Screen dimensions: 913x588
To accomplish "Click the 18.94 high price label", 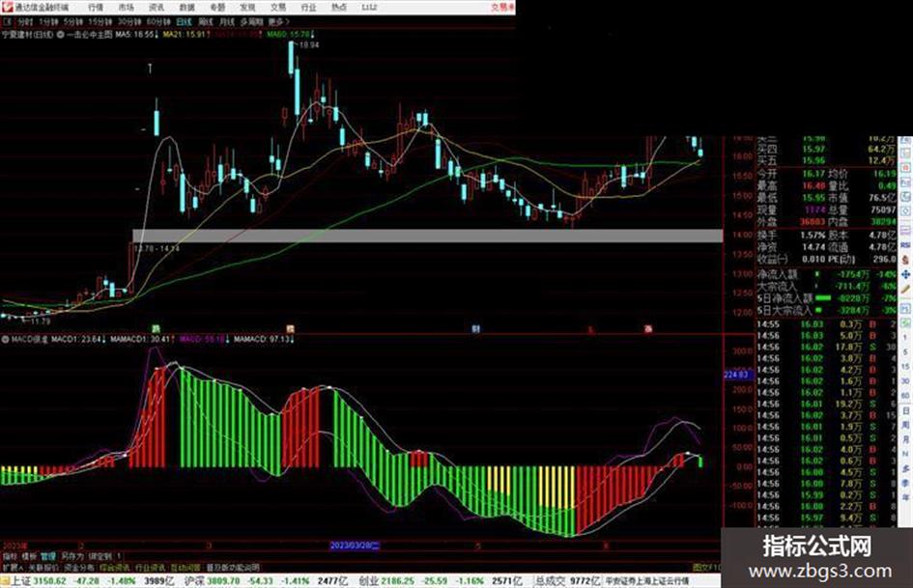I will coord(308,44).
